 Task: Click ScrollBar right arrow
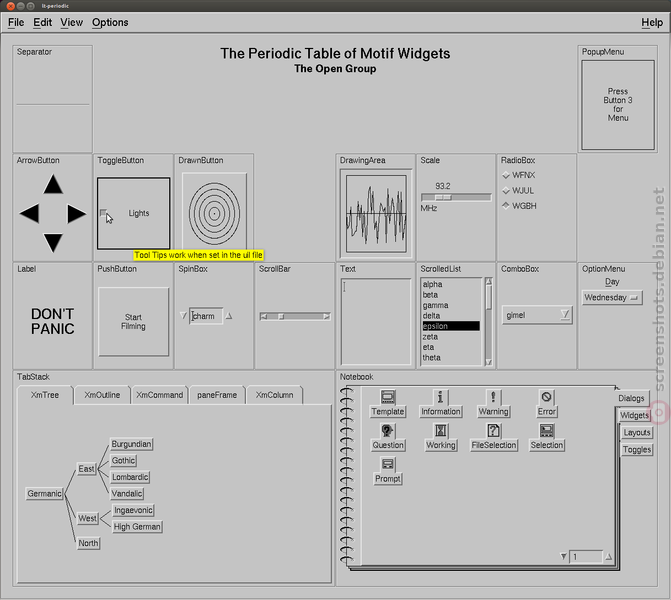327,316
